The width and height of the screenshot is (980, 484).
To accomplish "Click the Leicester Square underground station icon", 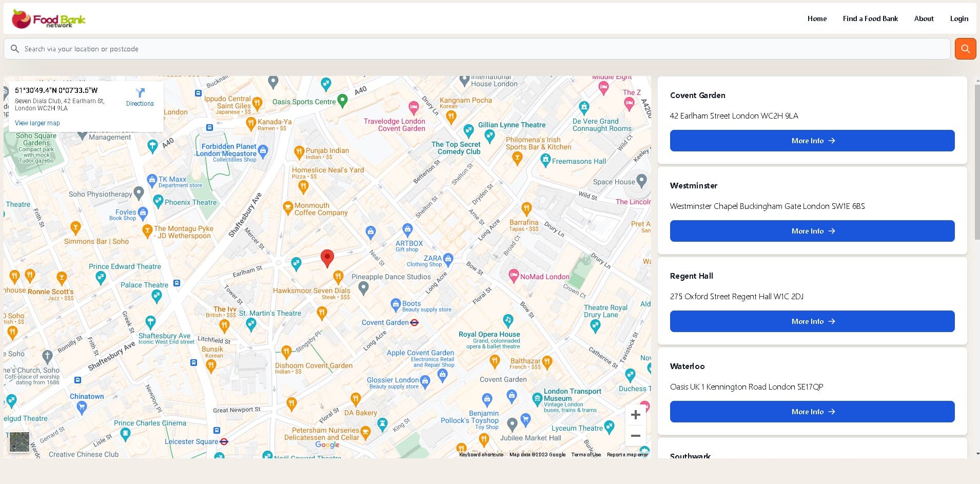I will pos(224,441).
